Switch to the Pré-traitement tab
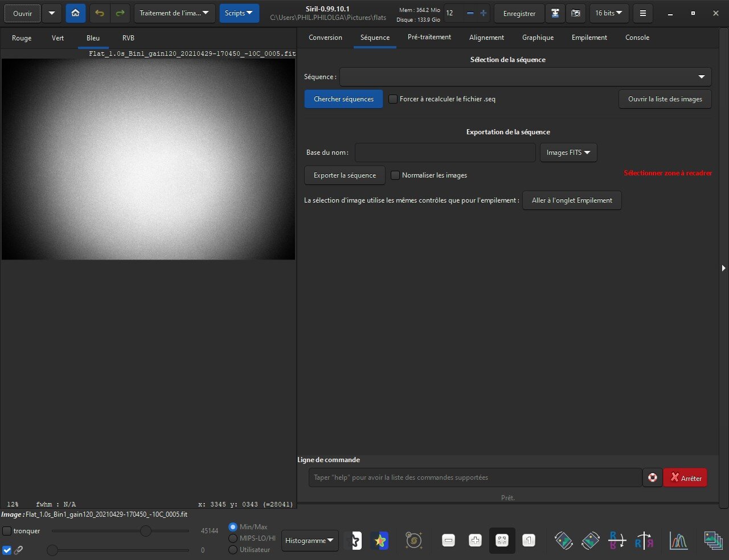The image size is (729, 560). 429,37
